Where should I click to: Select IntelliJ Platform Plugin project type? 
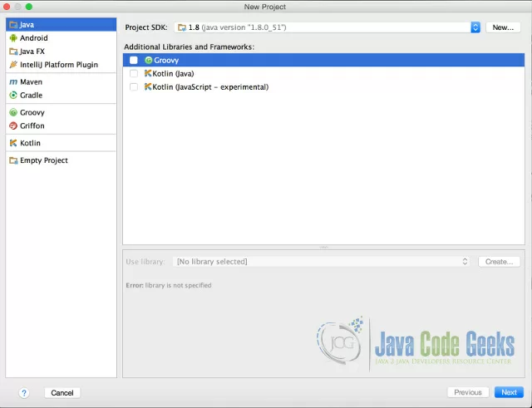coord(61,65)
